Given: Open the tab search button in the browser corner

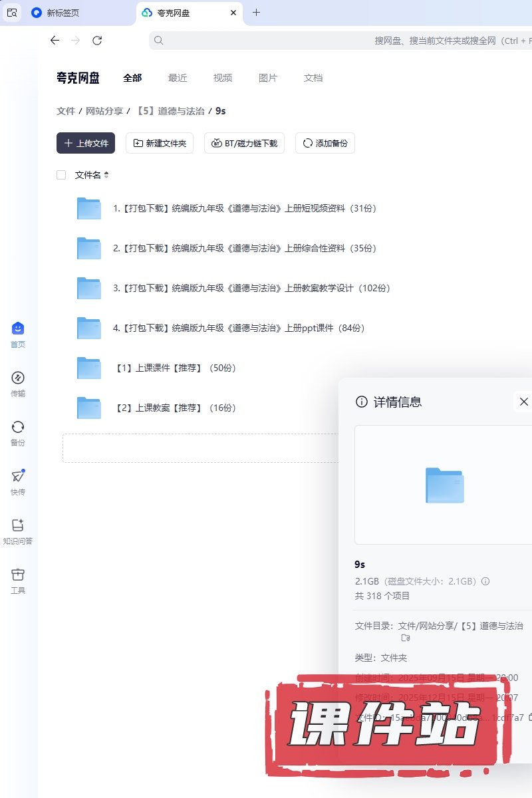Looking at the screenshot, I should [x=12, y=13].
